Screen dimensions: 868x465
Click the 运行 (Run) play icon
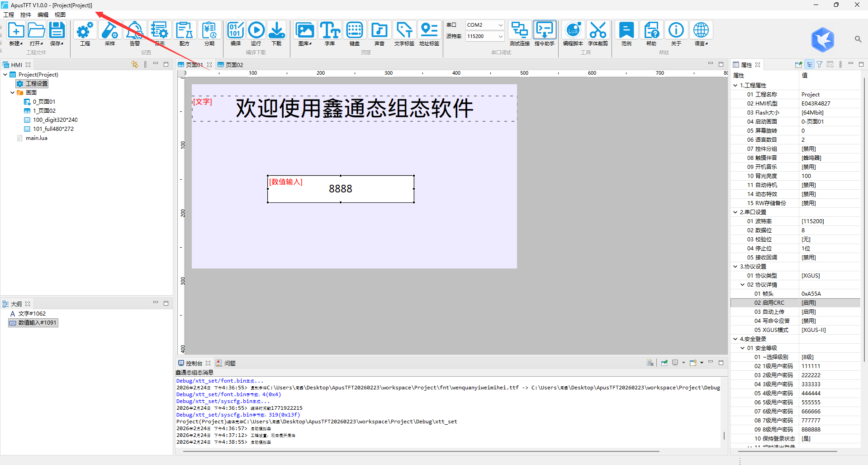(x=256, y=31)
